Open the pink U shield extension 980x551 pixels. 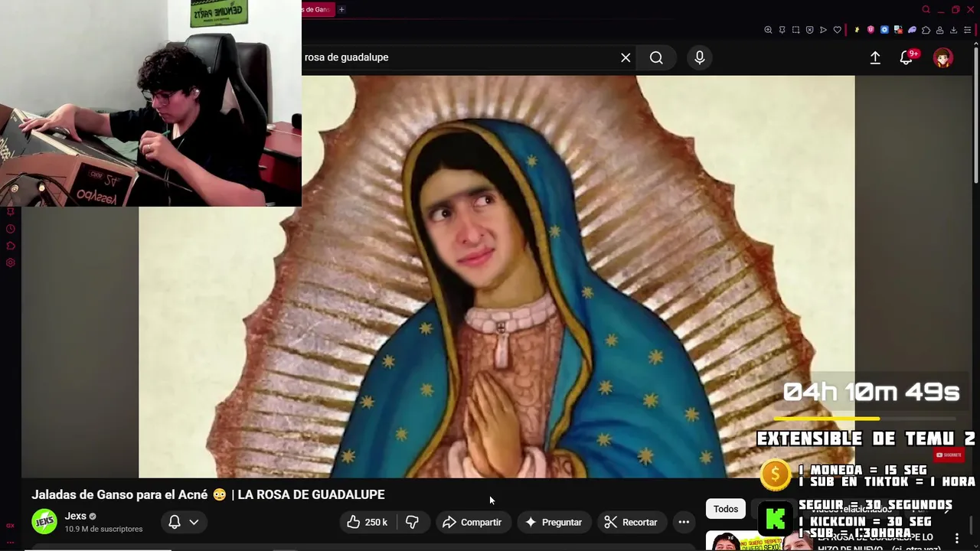(871, 30)
